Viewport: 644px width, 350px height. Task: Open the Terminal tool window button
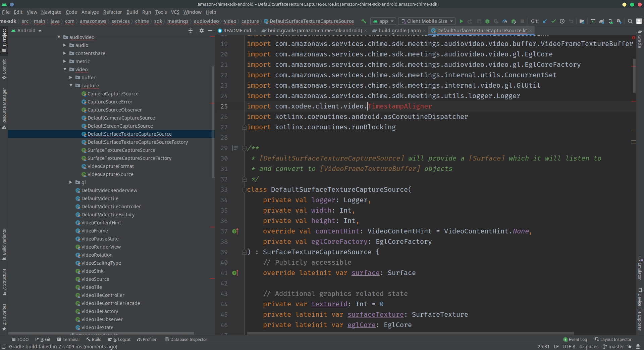click(68, 340)
